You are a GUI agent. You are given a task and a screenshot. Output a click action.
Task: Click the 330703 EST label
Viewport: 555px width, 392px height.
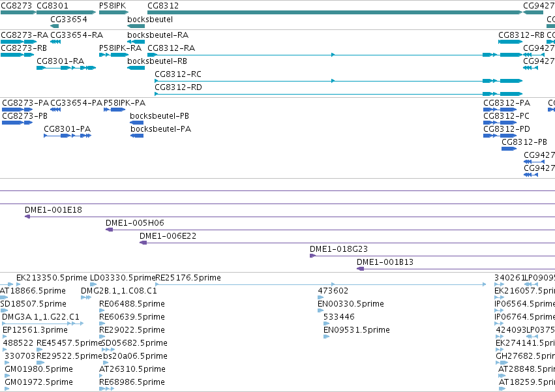20,357
